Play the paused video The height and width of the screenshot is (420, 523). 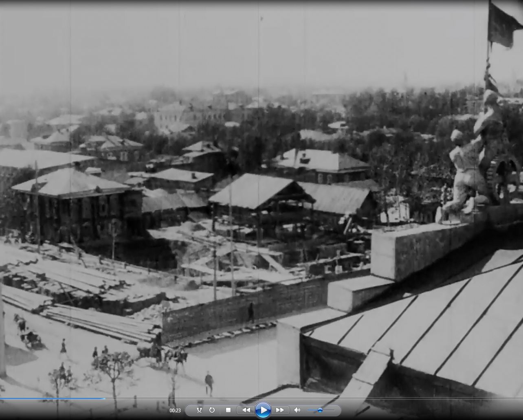[263, 410]
